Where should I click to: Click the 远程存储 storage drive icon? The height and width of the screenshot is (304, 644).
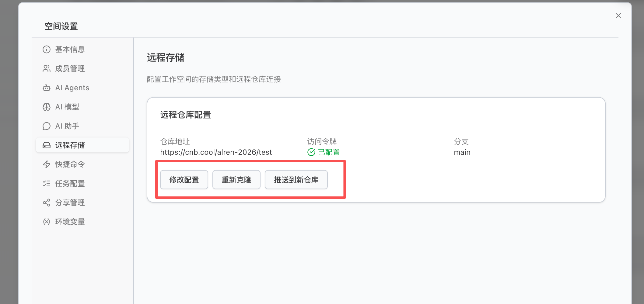(46, 145)
